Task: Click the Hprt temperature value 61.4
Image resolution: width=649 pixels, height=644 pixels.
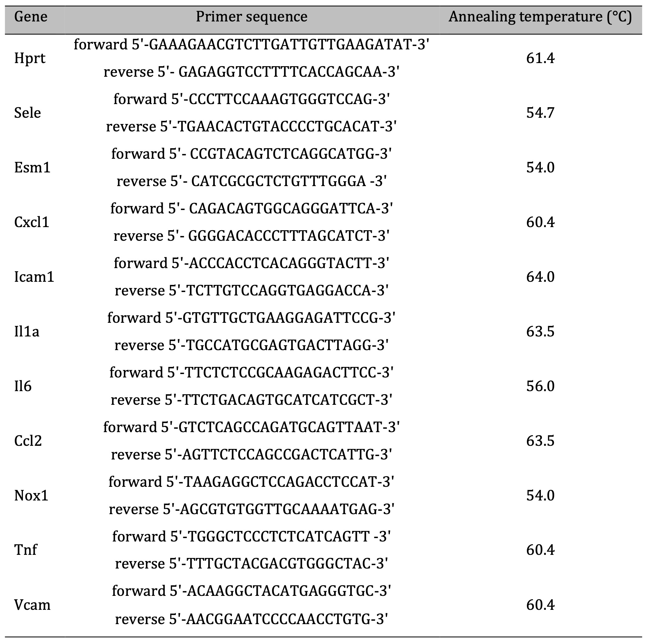Action: click(540, 58)
